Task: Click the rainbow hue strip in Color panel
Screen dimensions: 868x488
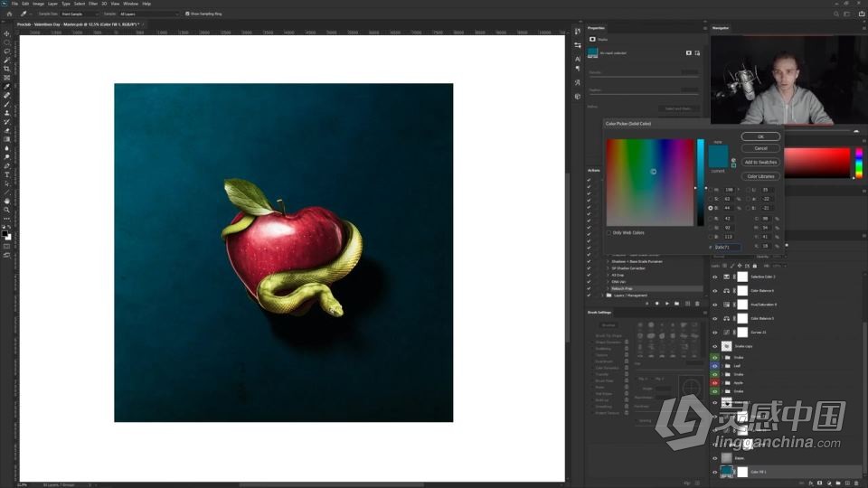Action: 859,163
